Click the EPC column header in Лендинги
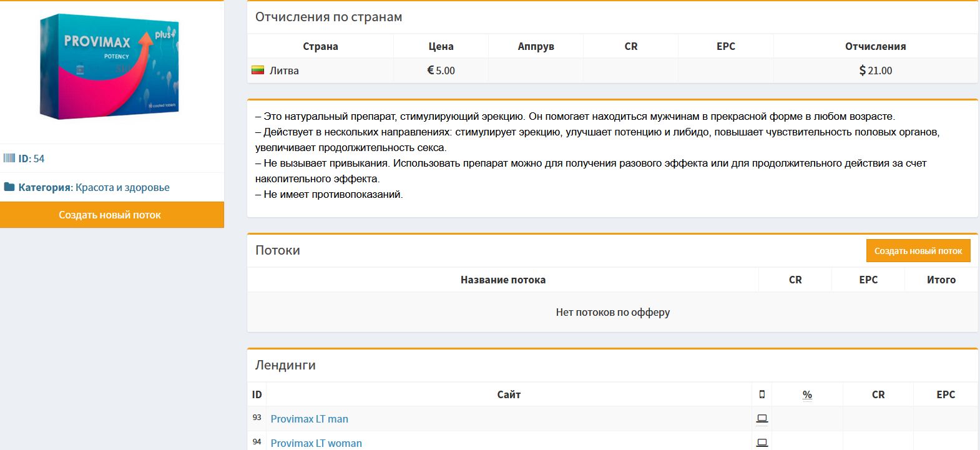The height and width of the screenshot is (450, 980). [946, 394]
